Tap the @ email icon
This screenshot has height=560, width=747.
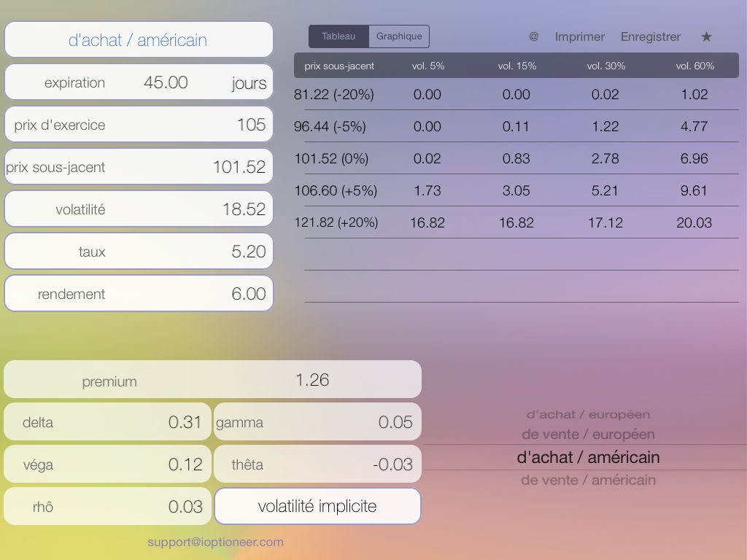533,36
